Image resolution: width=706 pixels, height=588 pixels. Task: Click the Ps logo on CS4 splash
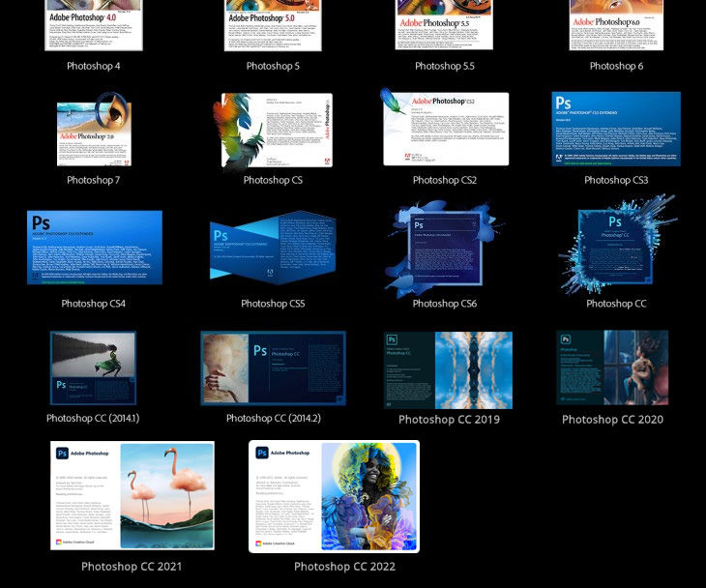(x=41, y=222)
